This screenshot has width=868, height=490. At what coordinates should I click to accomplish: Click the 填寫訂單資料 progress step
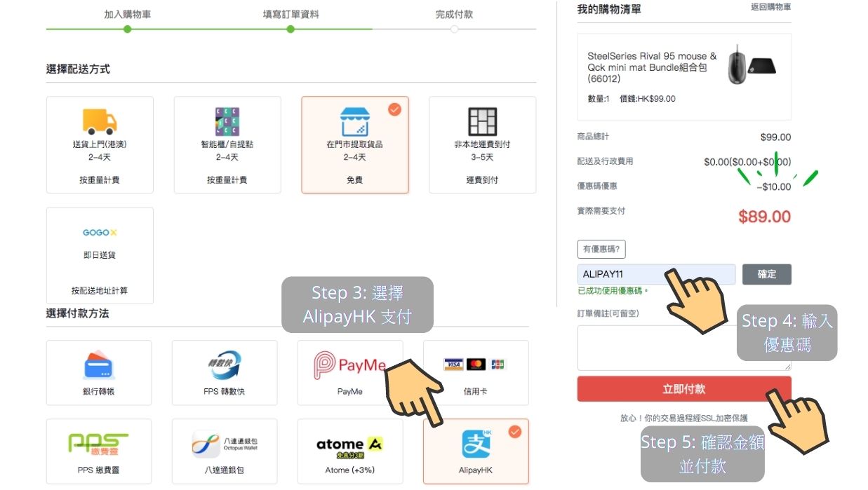tap(291, 14)
